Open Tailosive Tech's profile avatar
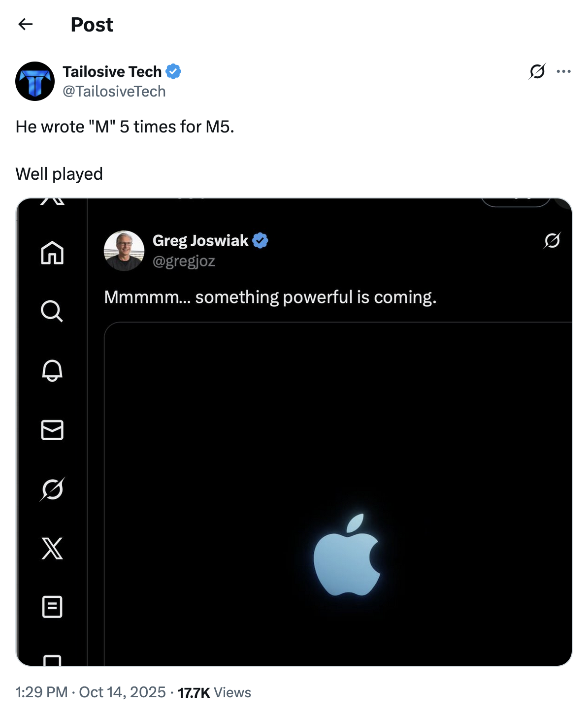588x715 pixels. (35, 81)
